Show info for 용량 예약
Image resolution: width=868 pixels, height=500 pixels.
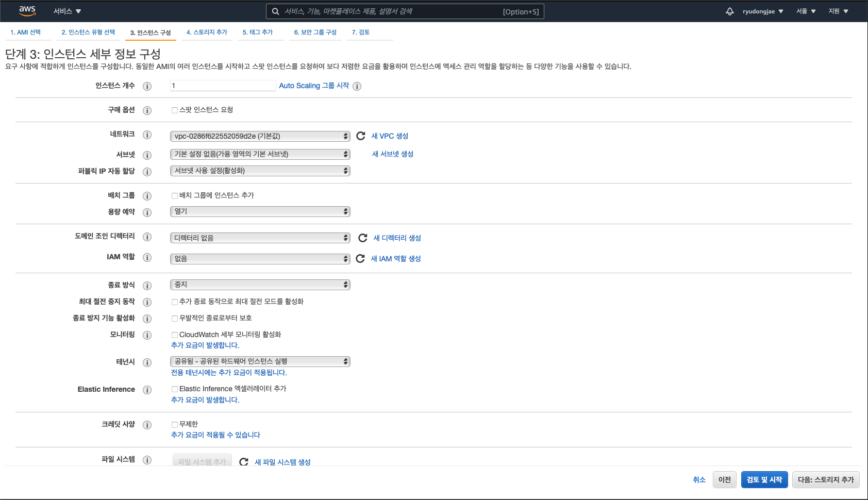(147, 212)
